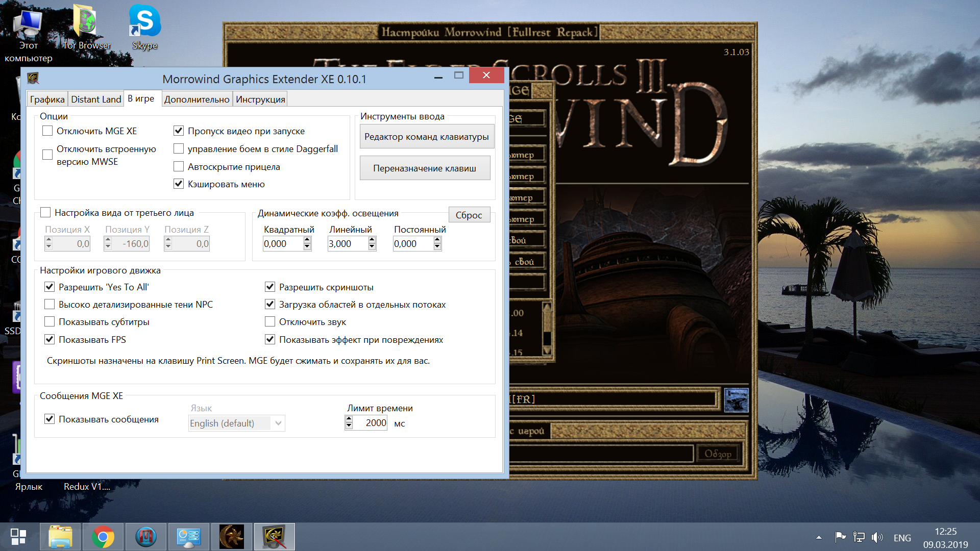Open network tray icon
Screen dimensions: 980x551
(859, 537)
